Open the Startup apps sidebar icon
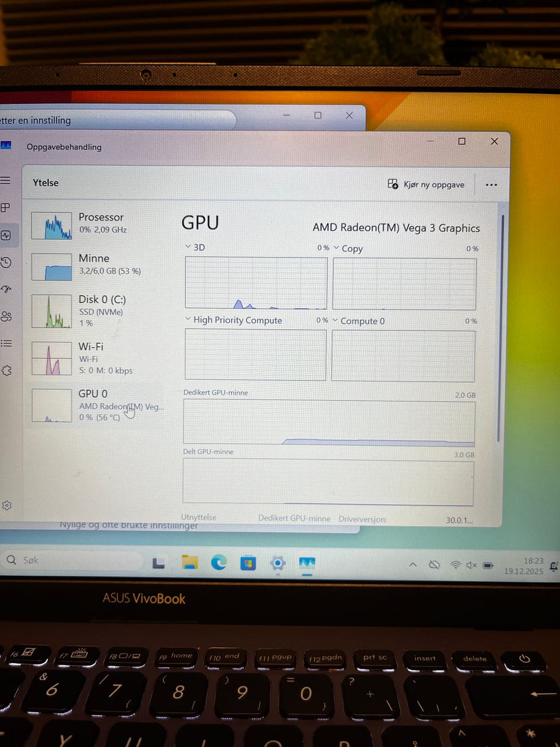The height and width of the screenshot is (747, 560). point(6,289)
